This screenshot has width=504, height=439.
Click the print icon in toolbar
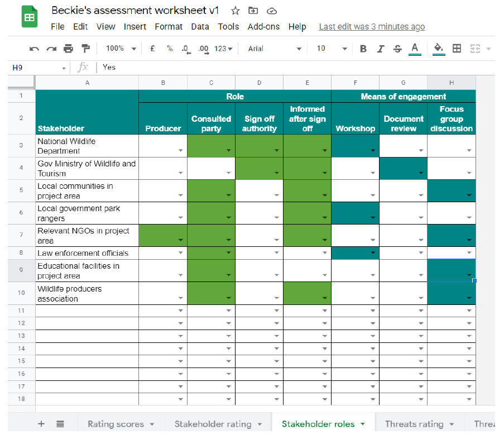[68, 49]
